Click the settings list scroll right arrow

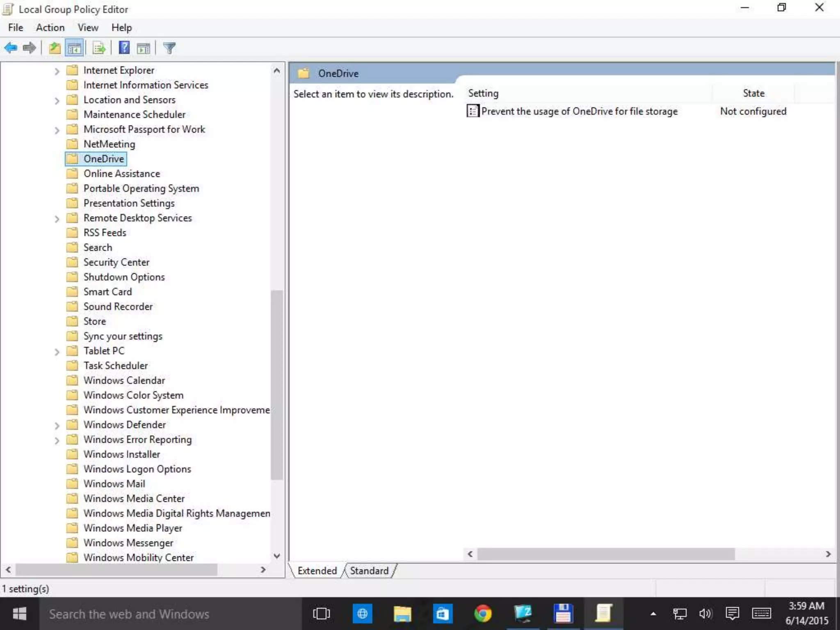[x=828, y=554]
